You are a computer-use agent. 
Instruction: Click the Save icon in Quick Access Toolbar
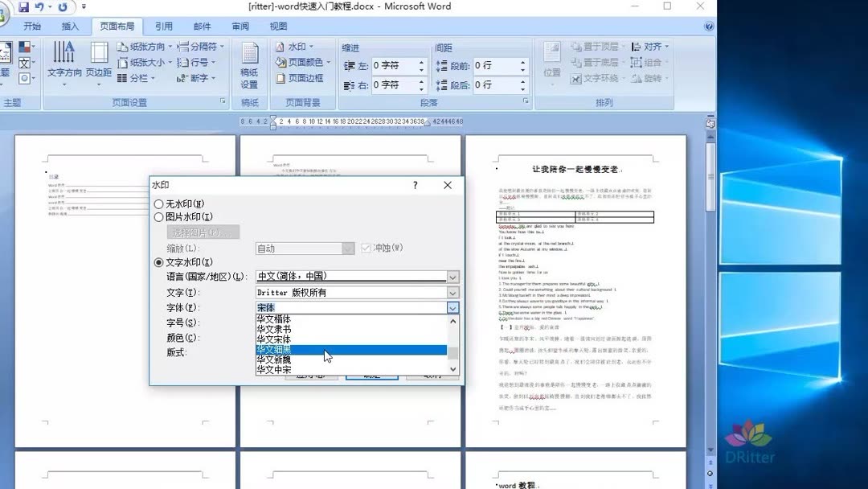click(23, 6)
